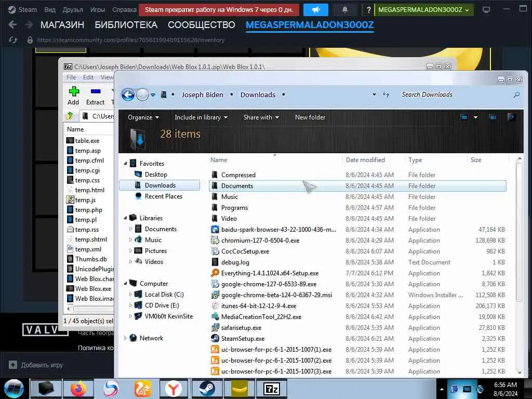Open the Справка menu in Steam

point(124,9)
